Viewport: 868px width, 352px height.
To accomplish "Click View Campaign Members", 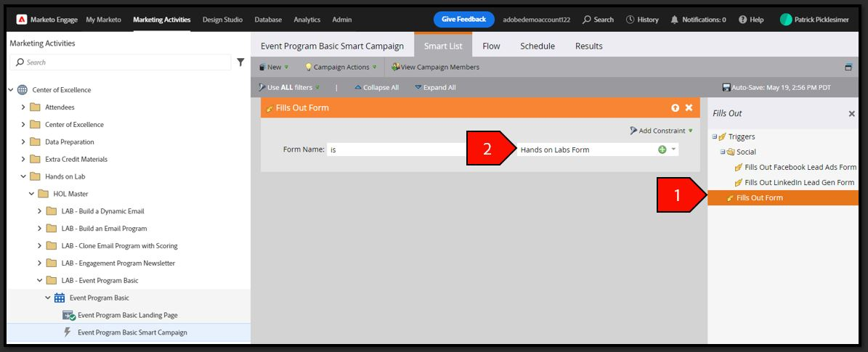I will 435,67.
